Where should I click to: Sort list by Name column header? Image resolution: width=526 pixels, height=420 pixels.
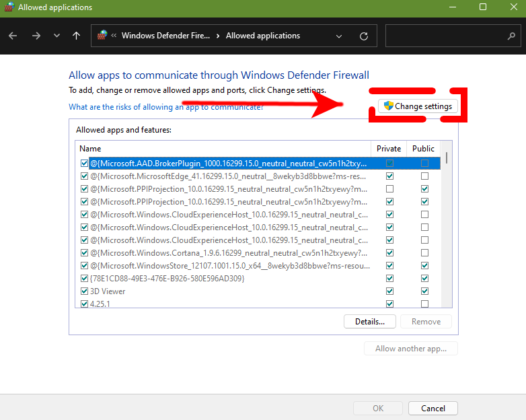click(223, 148)
